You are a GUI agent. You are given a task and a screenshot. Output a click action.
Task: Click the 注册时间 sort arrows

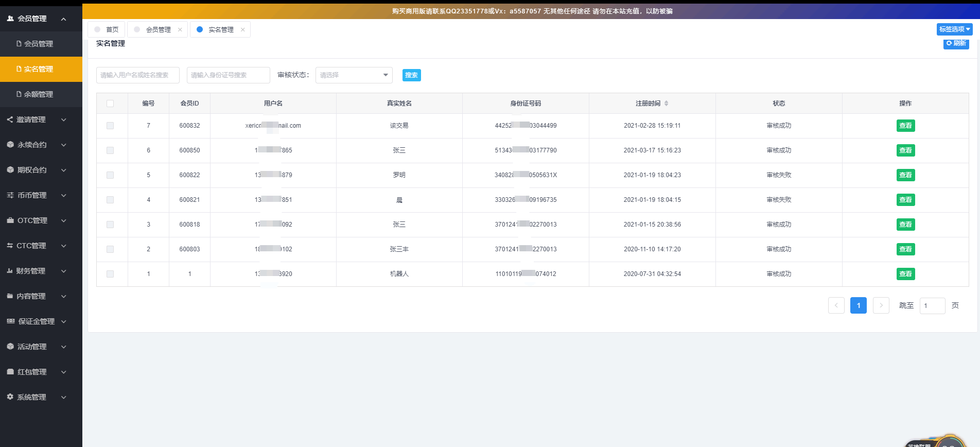pos(666,104)
